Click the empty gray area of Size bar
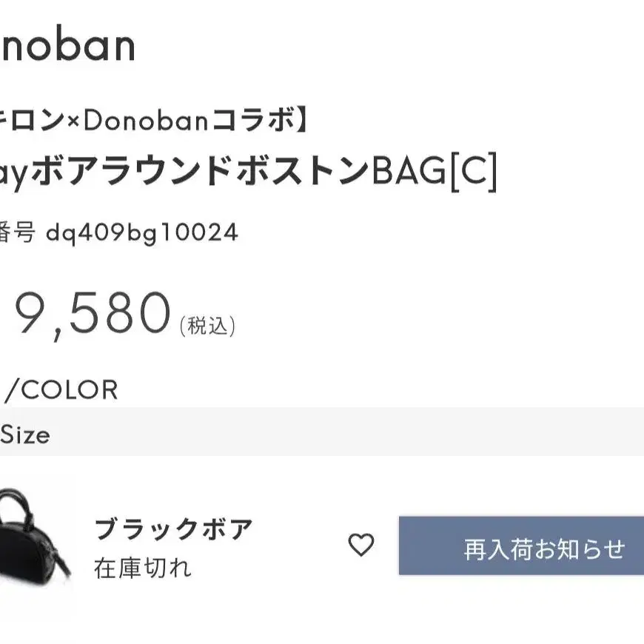 point(333,433)
